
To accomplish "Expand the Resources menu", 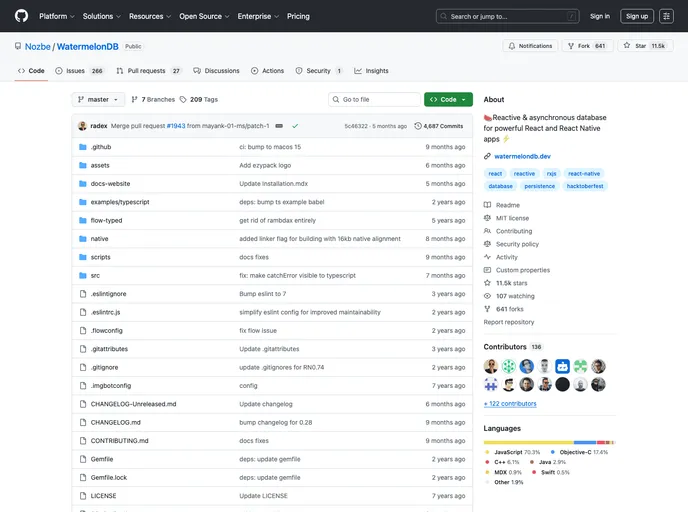I will [150, 16].
